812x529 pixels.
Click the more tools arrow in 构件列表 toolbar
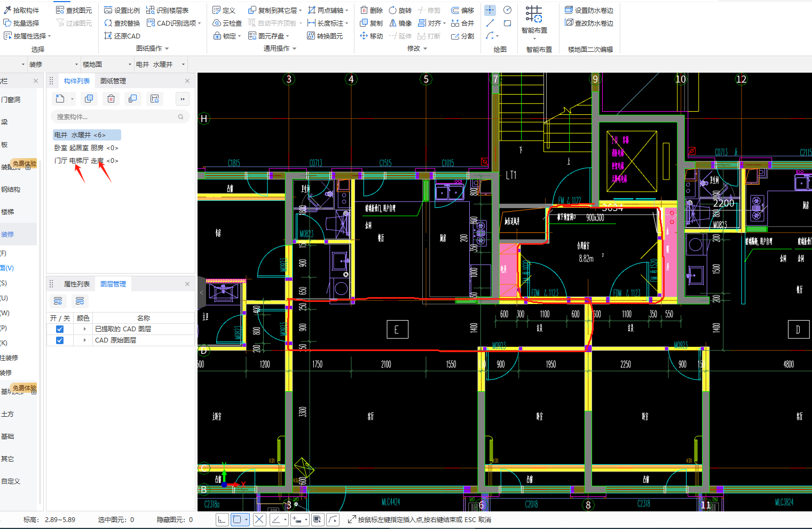click(183, 99)
